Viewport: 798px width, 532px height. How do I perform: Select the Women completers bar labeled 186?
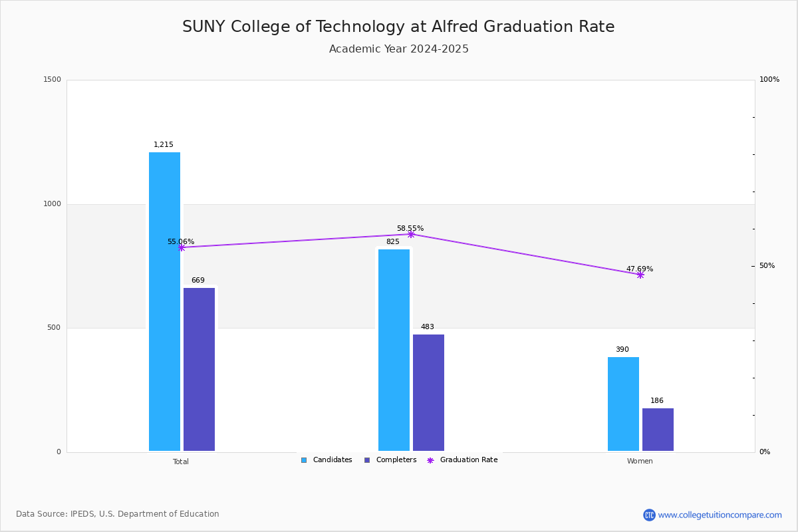[658, 430]
